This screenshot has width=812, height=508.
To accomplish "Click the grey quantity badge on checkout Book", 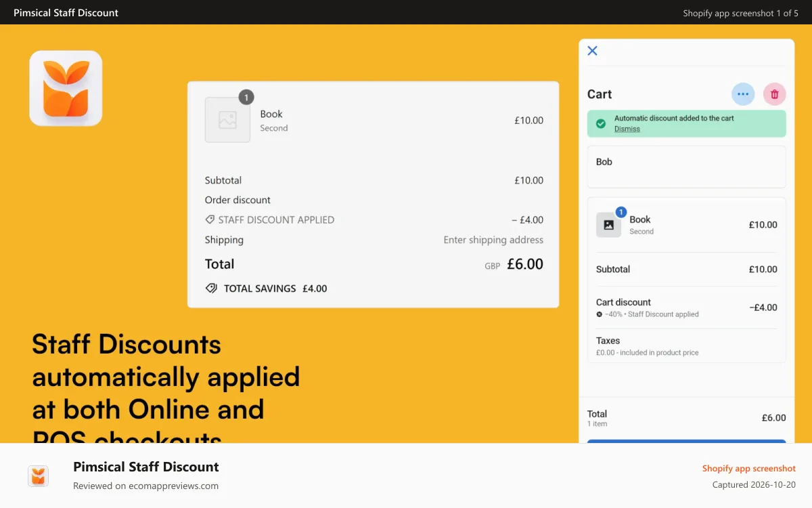I will tap(246, 98).
